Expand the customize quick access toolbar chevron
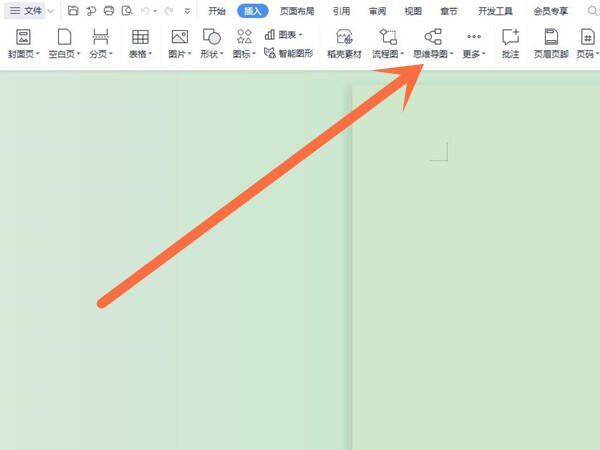 (x=187, y=11)
